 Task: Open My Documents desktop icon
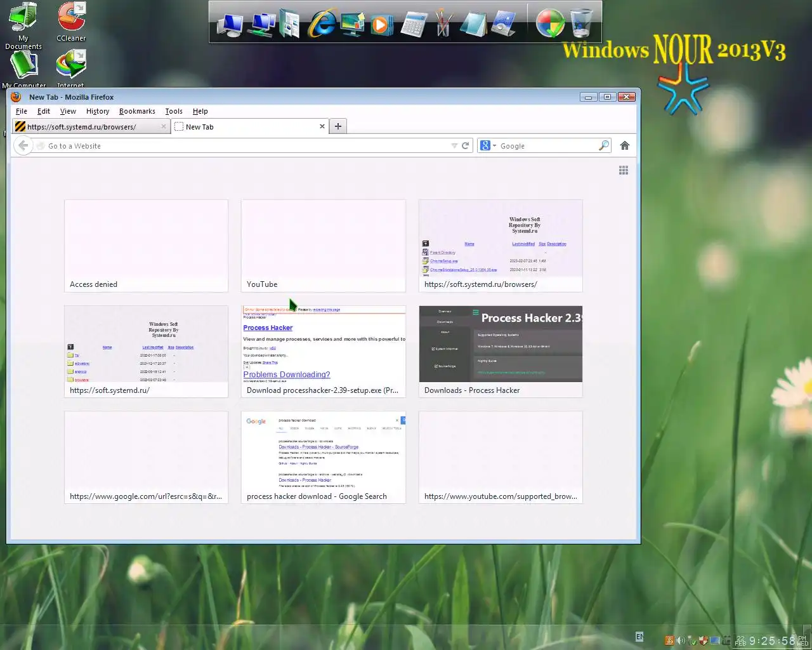click(23, 25)
